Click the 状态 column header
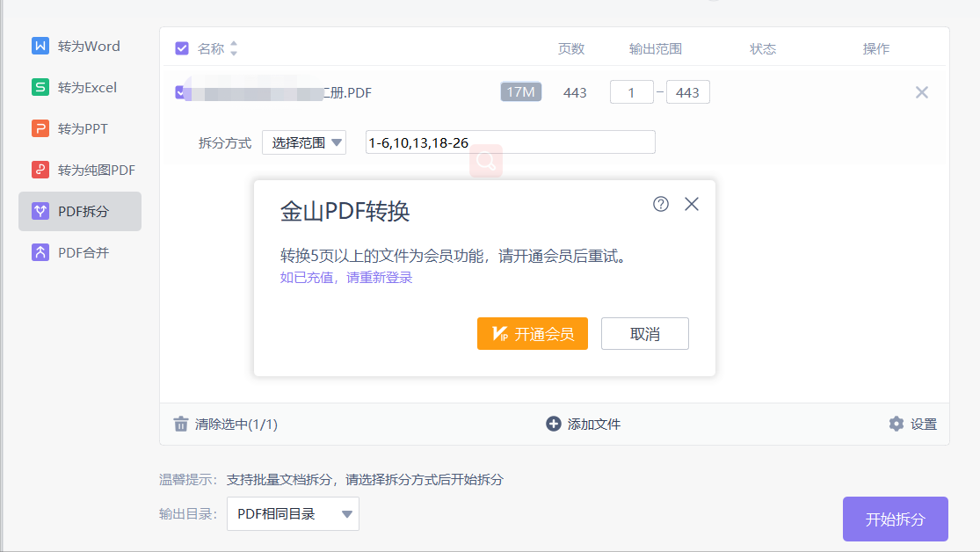980x552 pixels. pyautogui.click(x=763, y=48)
